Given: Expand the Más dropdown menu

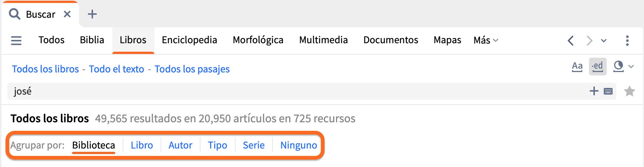Looking at the screenshot, I should 486,40.
